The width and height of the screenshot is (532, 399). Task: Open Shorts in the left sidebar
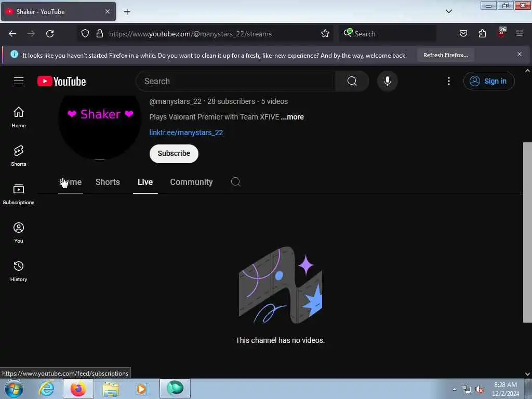pyautogui.click(x=19, y=156)
